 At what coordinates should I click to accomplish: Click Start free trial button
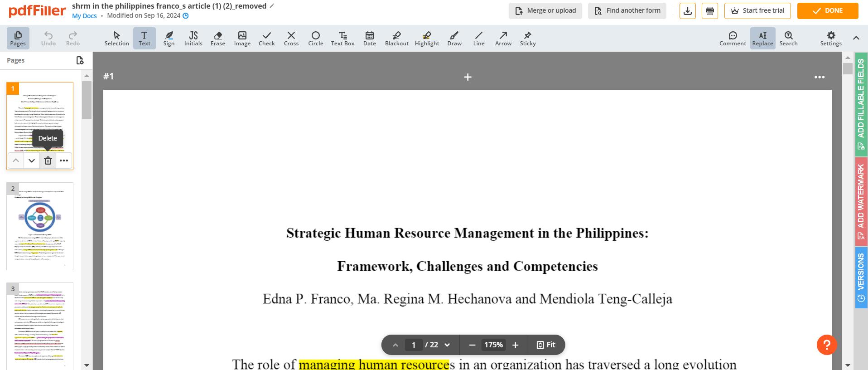tap(757, 11)
